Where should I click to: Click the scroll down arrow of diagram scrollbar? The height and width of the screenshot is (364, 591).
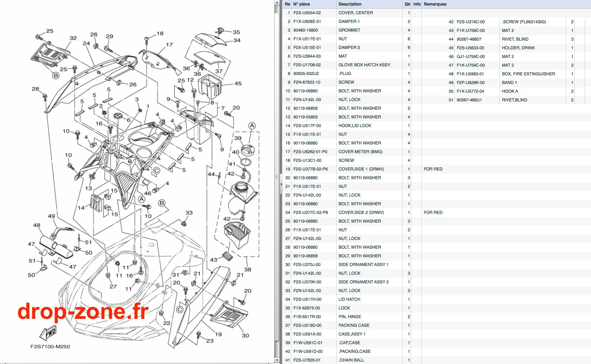pos(277,360)
